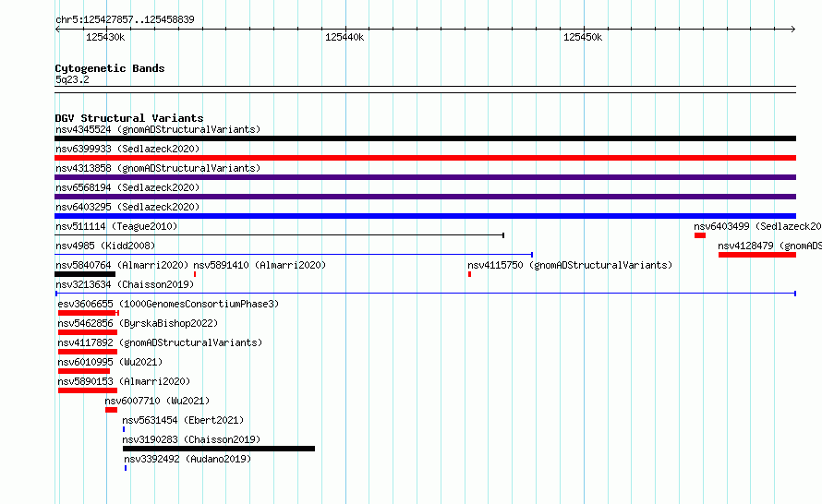Select the red nsv6399933 variant bar

coord(425,158)
